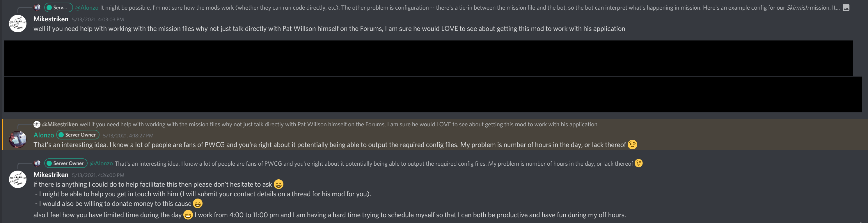Click Mikestriken's avatar on the 4:03:03 PM message
Viewport: 868px width, 223px height.
click(17, 24)
